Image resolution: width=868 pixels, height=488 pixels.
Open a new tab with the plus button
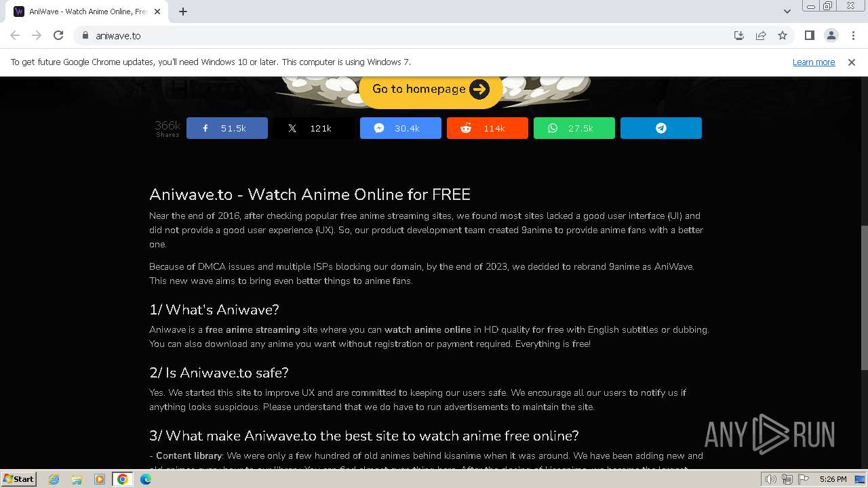click(x=183, y=12)
